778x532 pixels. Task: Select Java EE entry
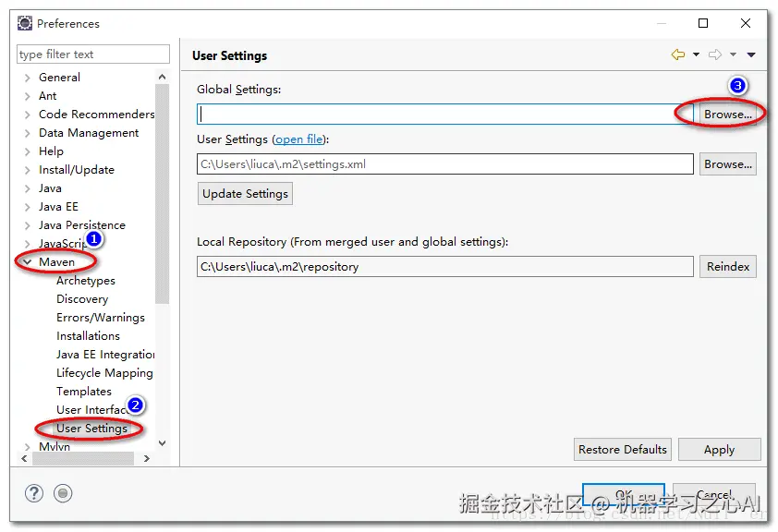tap(58, 207)
